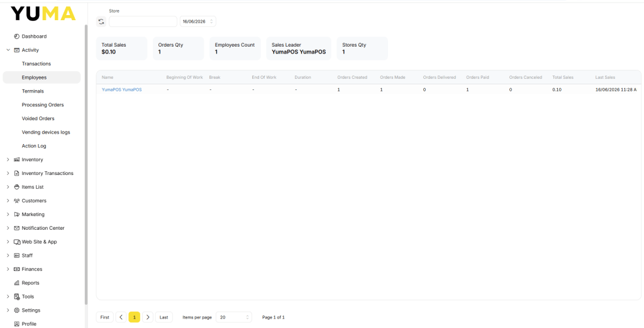Open the Dashboard menu item

tap(34, 37)
